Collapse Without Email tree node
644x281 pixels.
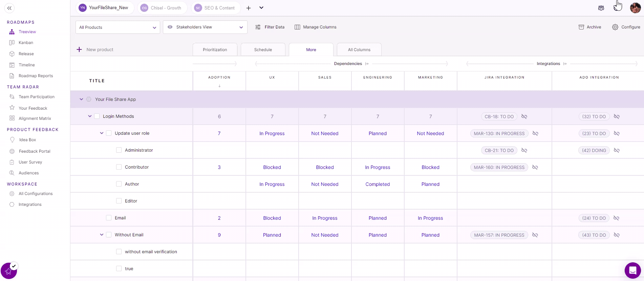tap(102, 235)
